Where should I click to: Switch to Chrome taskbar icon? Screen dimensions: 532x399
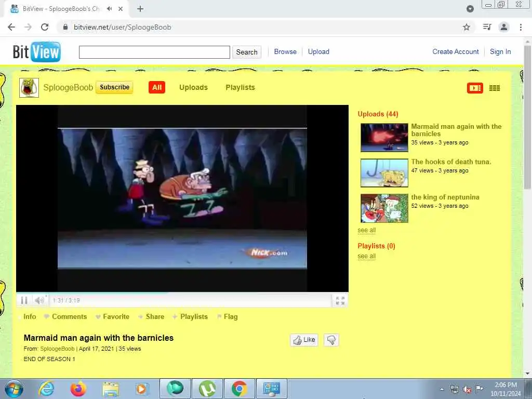(239, 389)
